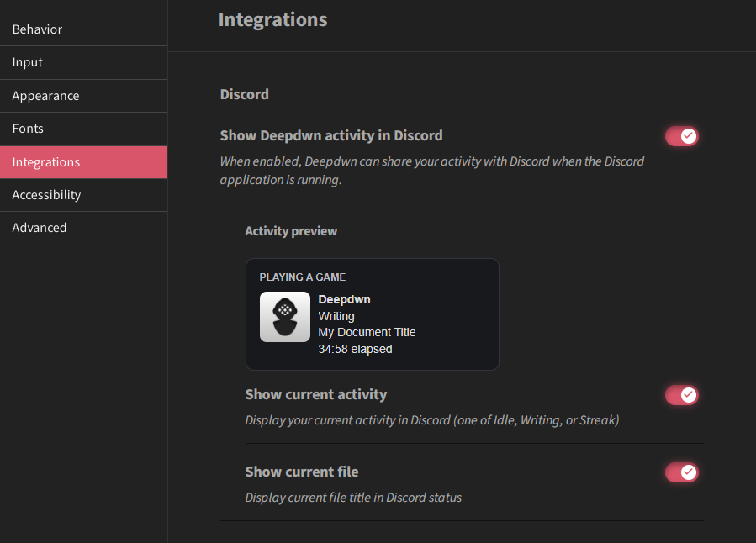Disable Show Deepdwn activity in Discord

(x=682, y=136)
